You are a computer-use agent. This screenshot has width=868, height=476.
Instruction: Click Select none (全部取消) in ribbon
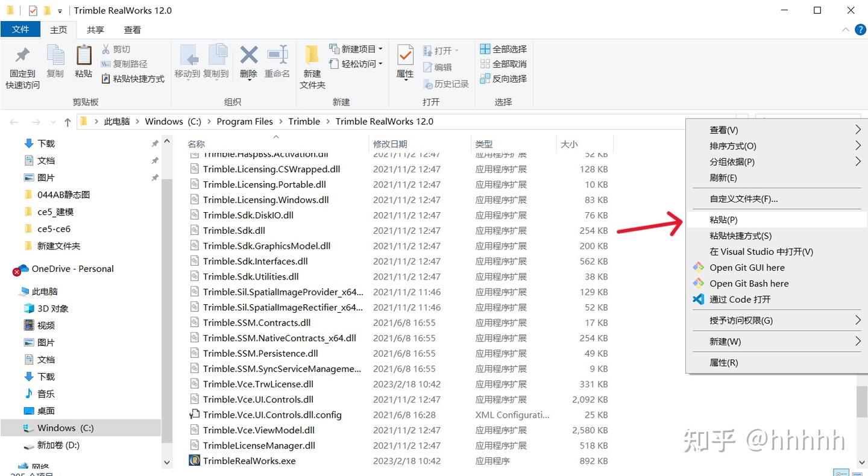pos(503,64)
